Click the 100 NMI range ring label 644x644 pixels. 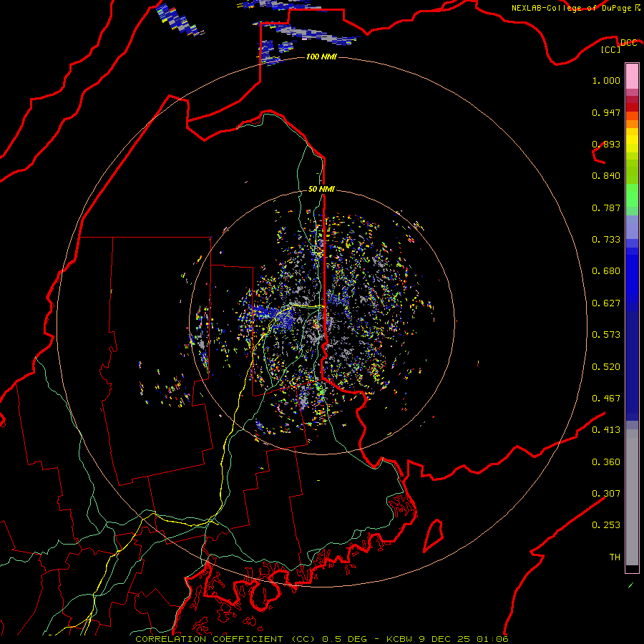(321, 57)
